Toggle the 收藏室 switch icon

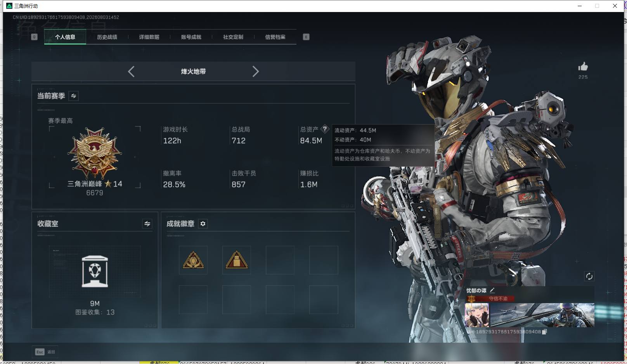click(147, 224)
